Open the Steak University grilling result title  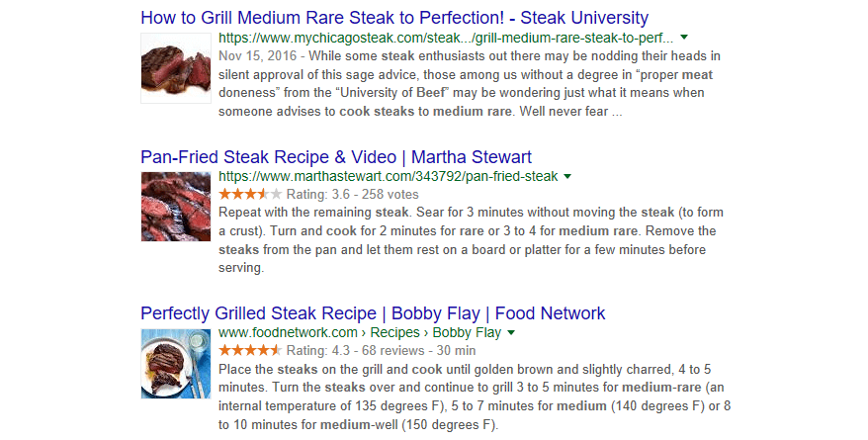click(x=394, y=18)
